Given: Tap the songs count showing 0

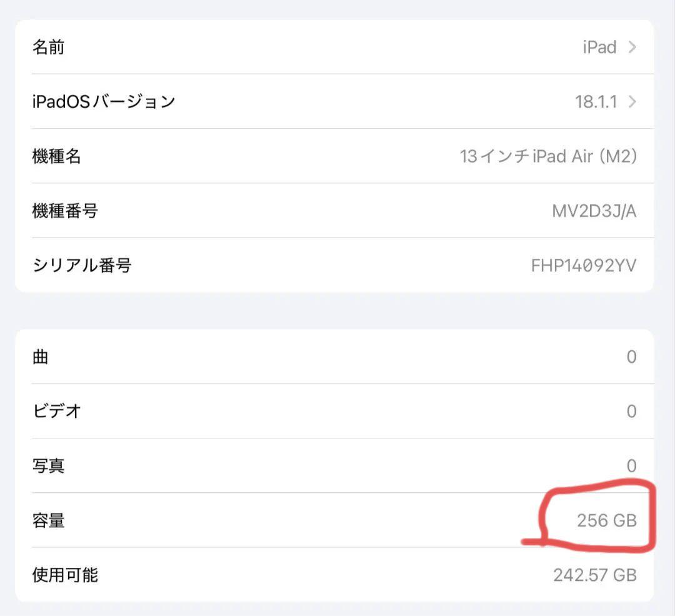Looking at the screenshot, I should 631,356.
